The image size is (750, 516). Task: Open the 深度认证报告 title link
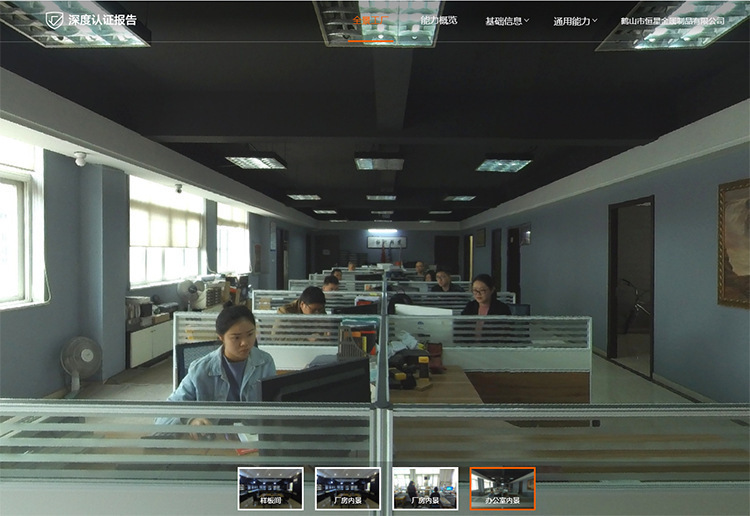click(x=102, y=20)
